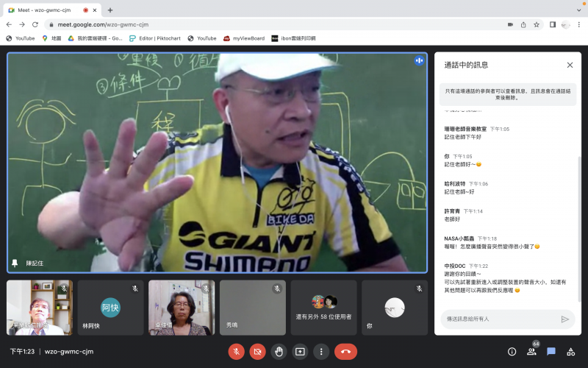Expand the Chrome tab search chevron
The width and height of the screenshot is (588, 368).
pos(578,10)
